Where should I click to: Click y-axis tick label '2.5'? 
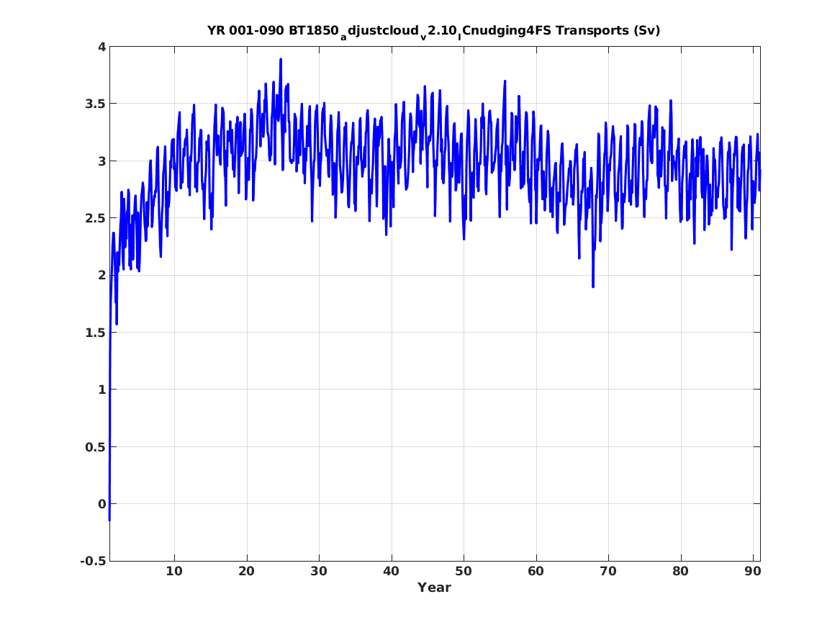(96, 218)
